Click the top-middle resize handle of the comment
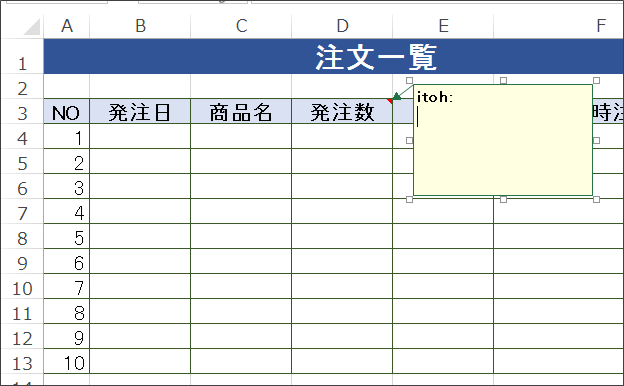 [503, 81]
